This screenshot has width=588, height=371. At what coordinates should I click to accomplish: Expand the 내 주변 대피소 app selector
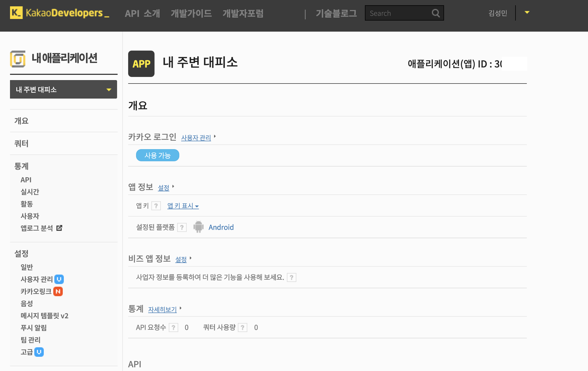pos(64,90)
